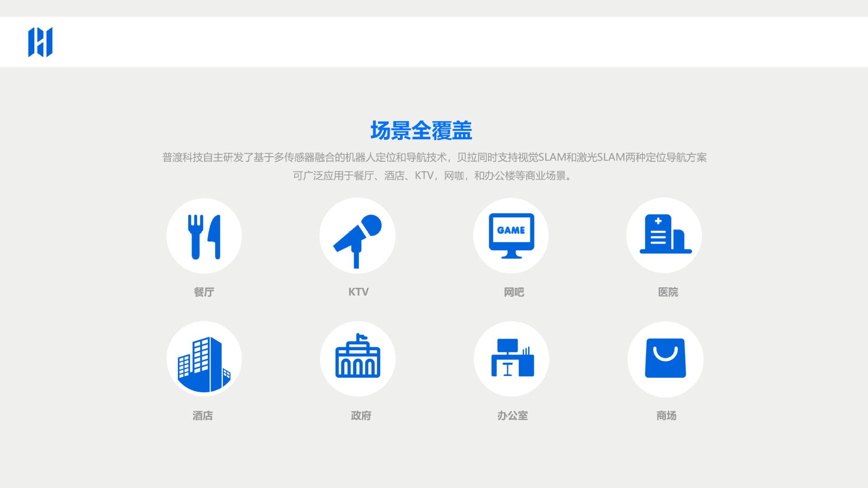Click the shopping bag mall icon
Screen dimensions: 868x488
coord(665,359)
